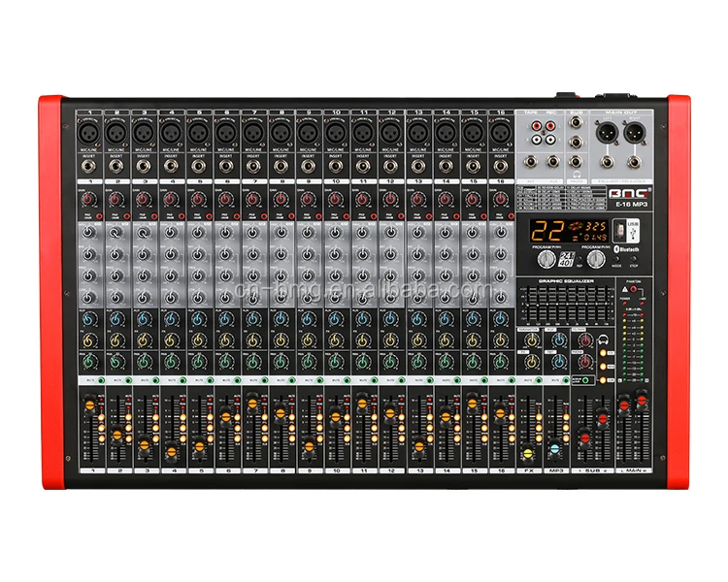Image resolution: width=728 pixels, height=582 pixels.
Task: Click the first graphic equalizer band slider
Action: tap(528, 304)
